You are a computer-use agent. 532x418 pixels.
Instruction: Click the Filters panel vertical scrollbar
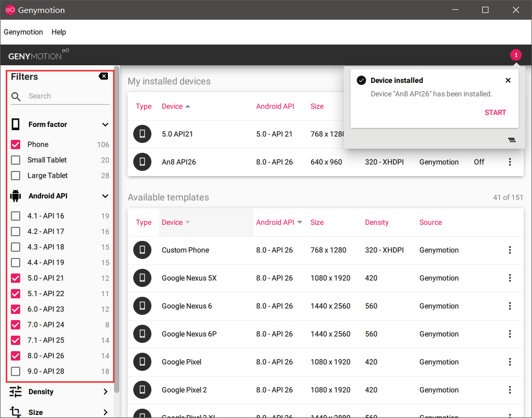[x=117, y=229]
